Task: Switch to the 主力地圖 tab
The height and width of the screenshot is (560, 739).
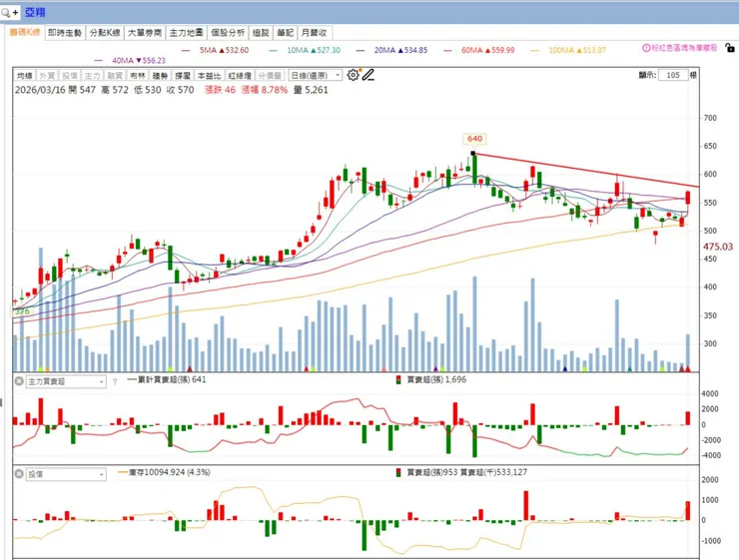Action: (187, 33)
